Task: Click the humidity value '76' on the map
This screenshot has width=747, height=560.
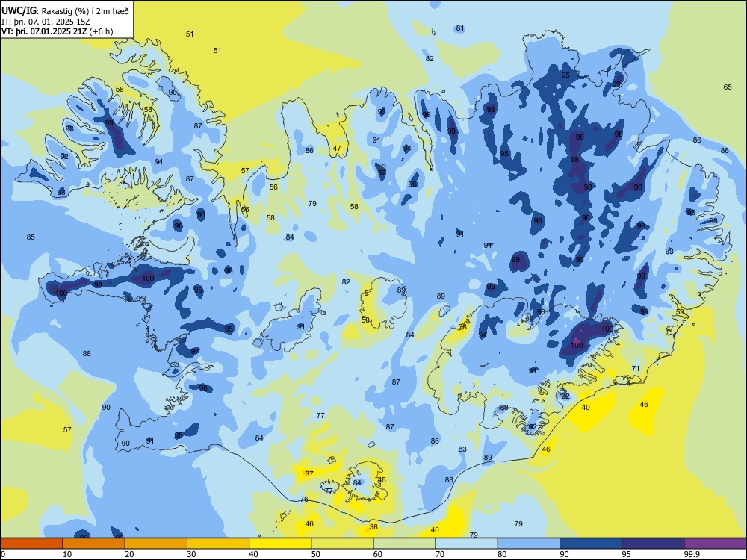Action: tap(304, 499)
